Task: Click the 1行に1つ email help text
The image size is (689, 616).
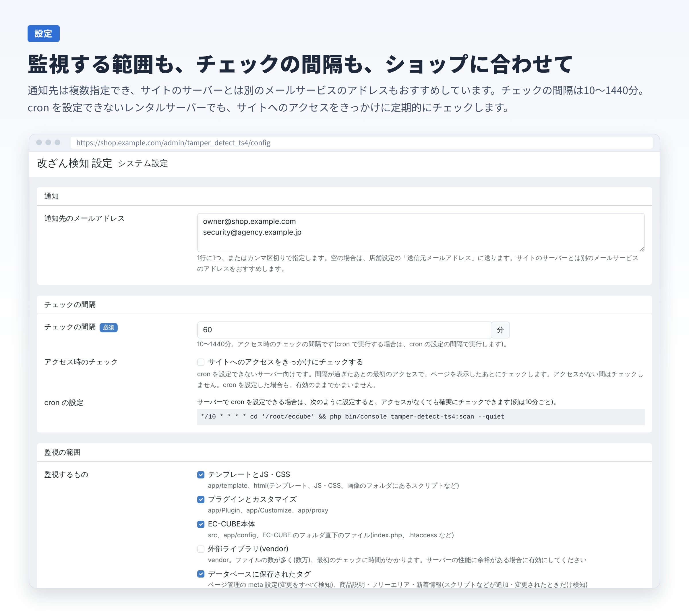Action: [418, 263]
